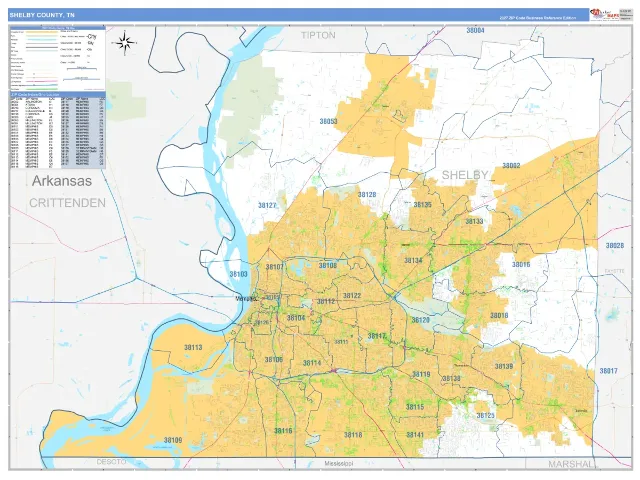Select ZIP code label "38104"
The width and height of the screenshot is (640, 480).
296,318
